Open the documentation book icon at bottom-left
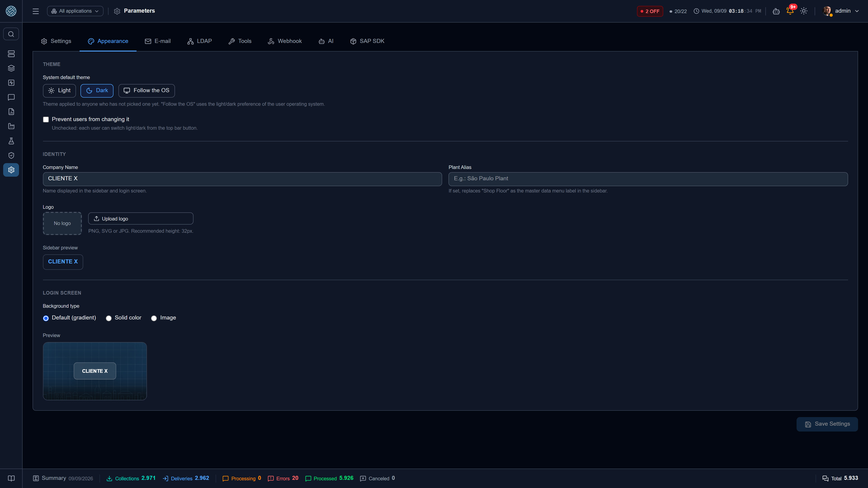 [11, 478]
